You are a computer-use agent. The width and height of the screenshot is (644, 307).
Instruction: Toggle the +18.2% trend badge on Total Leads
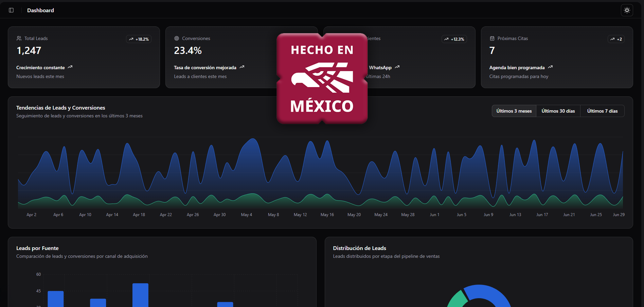[139, 39]
